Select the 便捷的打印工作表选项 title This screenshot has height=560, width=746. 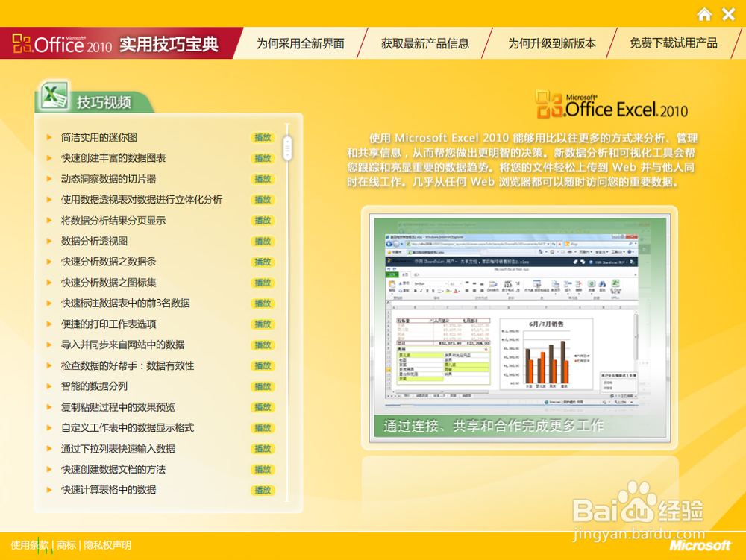pos(108,324)
